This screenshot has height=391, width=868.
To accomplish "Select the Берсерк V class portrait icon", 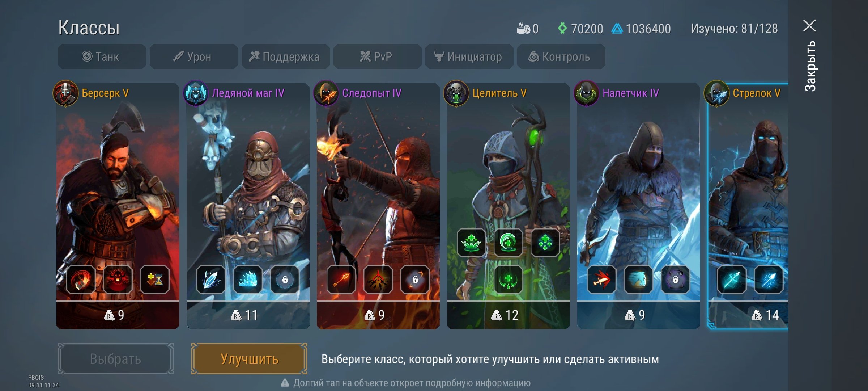I will pyautogui.click(x=65, y=93).
